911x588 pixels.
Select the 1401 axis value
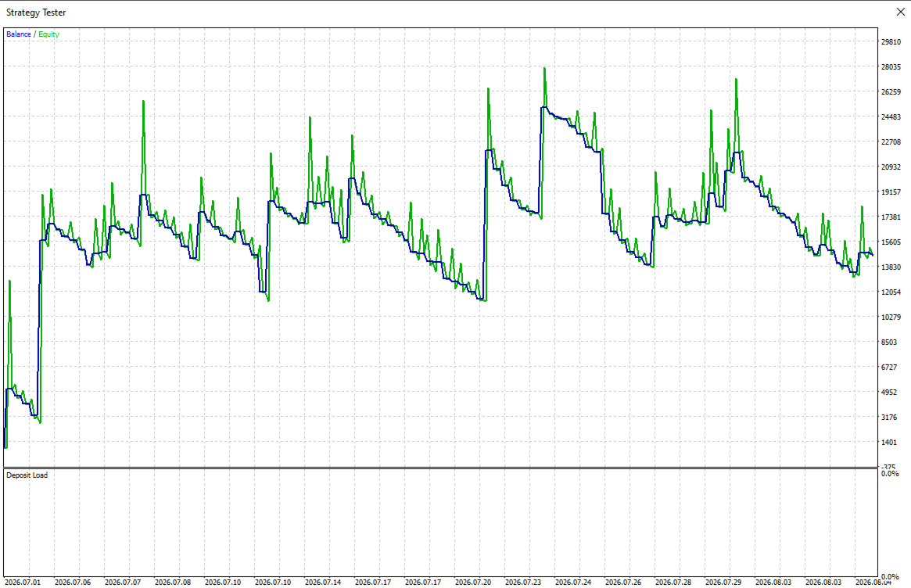coord(889,442)
